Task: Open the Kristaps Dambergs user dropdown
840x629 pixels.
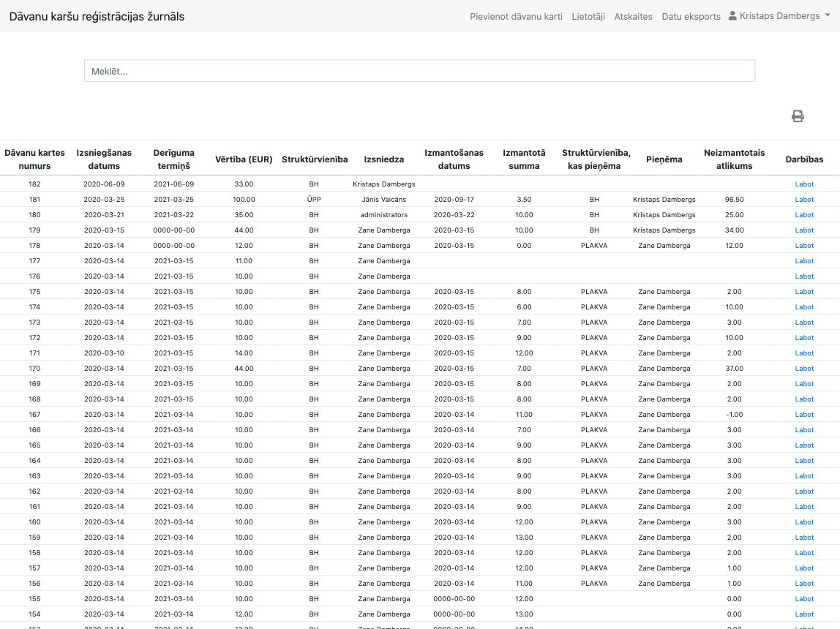Action: tap(779, 16)
